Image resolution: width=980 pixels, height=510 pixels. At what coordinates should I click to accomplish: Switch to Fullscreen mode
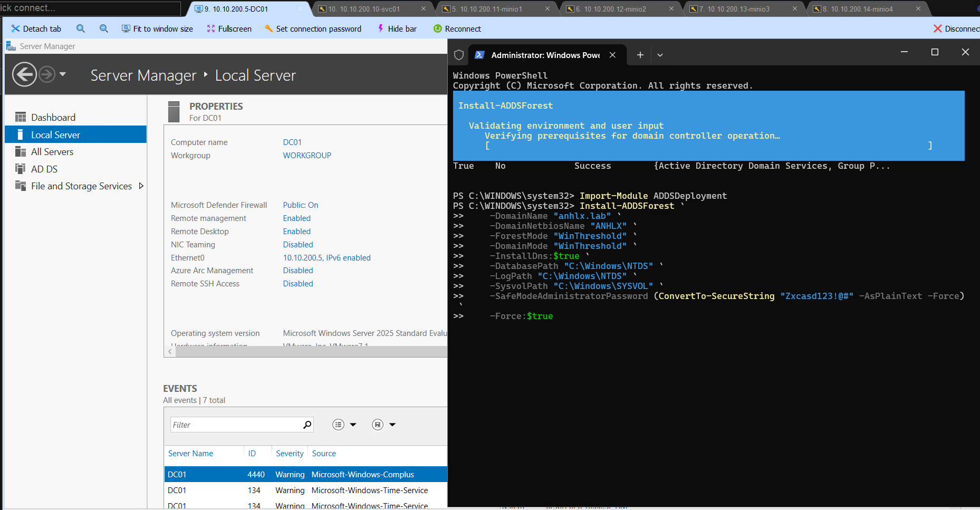pos(229,29)
